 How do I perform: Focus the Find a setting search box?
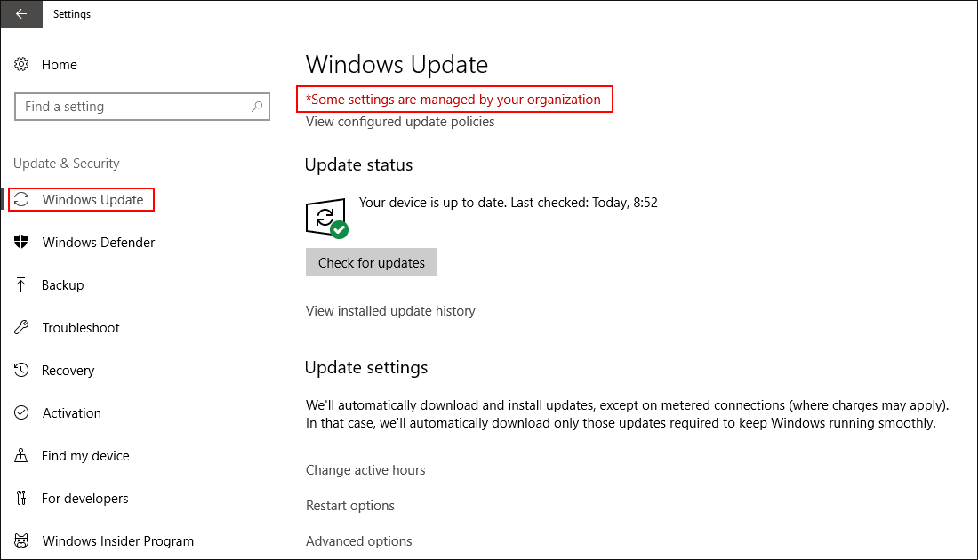click(x=142, y=107)
